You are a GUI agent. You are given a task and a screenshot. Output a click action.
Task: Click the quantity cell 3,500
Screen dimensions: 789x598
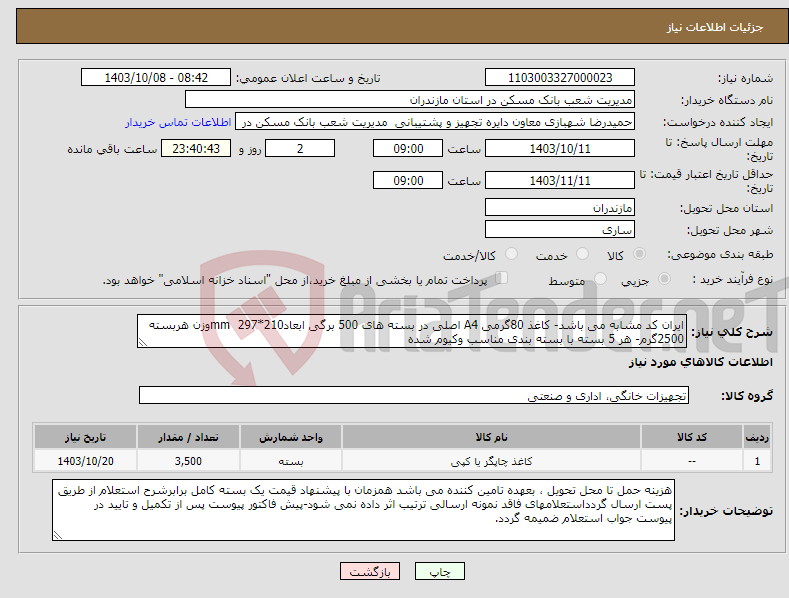188,461
